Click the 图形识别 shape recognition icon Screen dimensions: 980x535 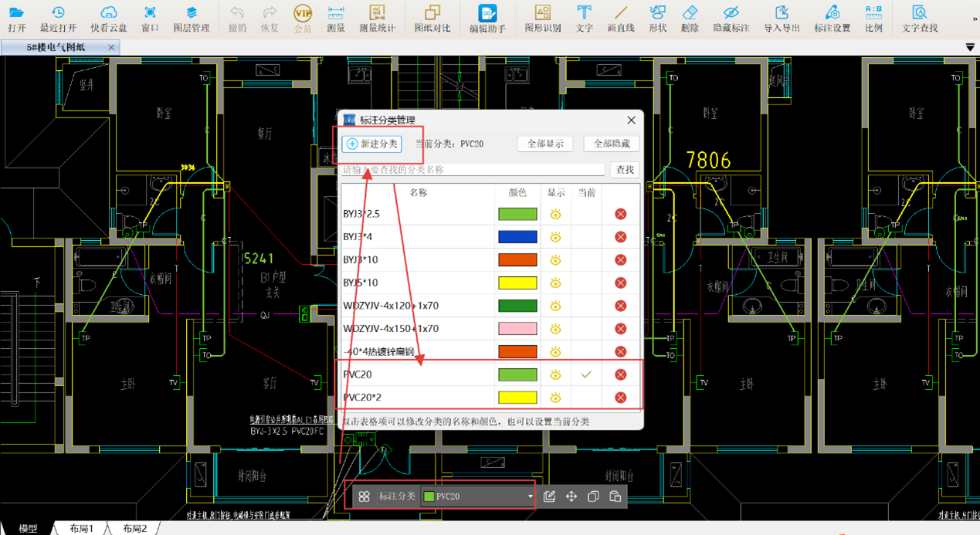click(542, 18)
